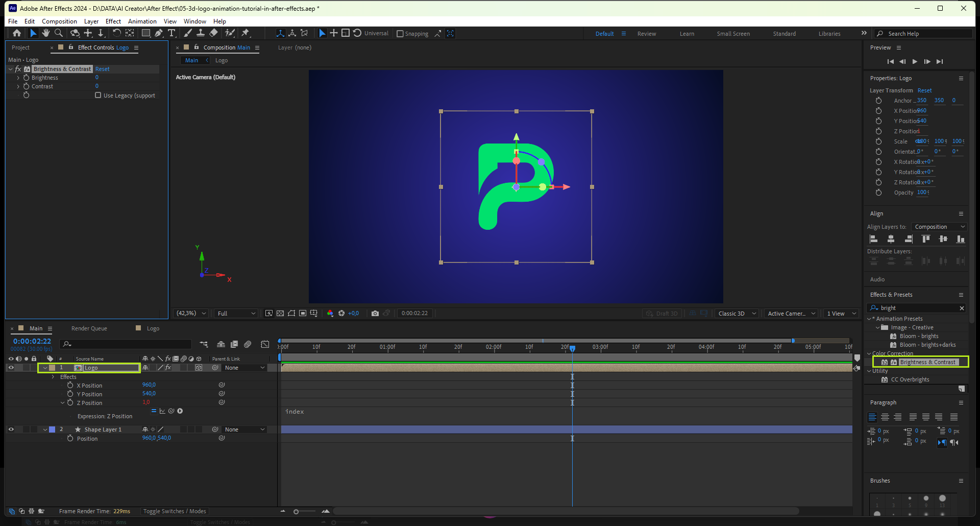Click Reset for Brightness & Contrast effect
980x526 pixels.
[102, 69]
